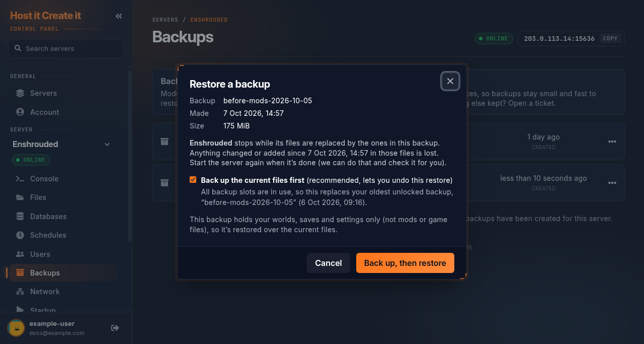Close the Restore a backup dialog

(450, 81)
